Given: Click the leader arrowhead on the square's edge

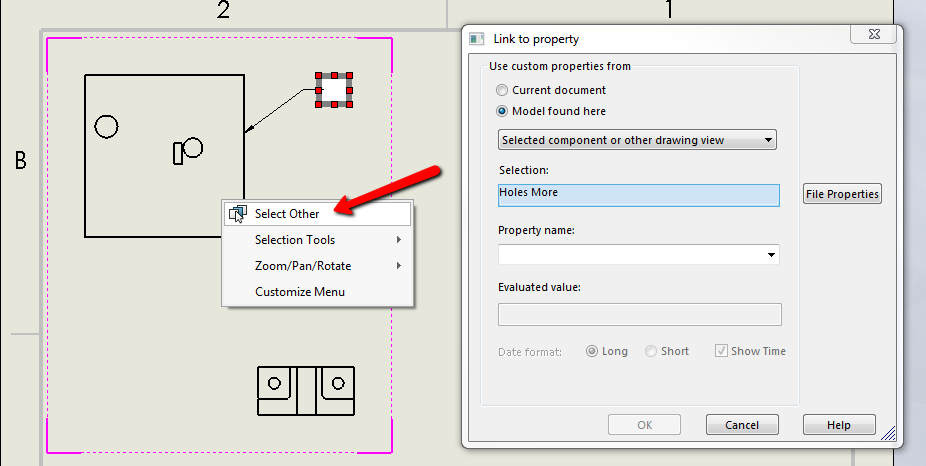Looking at the screenshot, I should pyautogui.click(x=250, y=128).
